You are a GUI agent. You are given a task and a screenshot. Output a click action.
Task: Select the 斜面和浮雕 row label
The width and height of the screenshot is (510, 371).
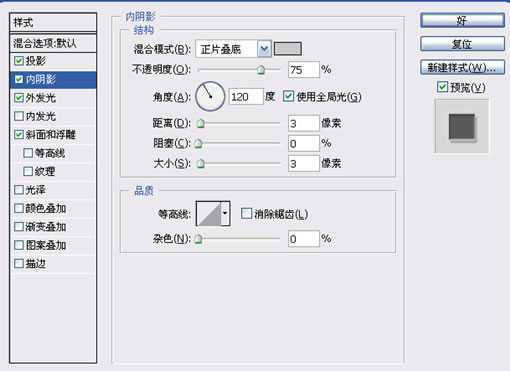tap(51, 134)
